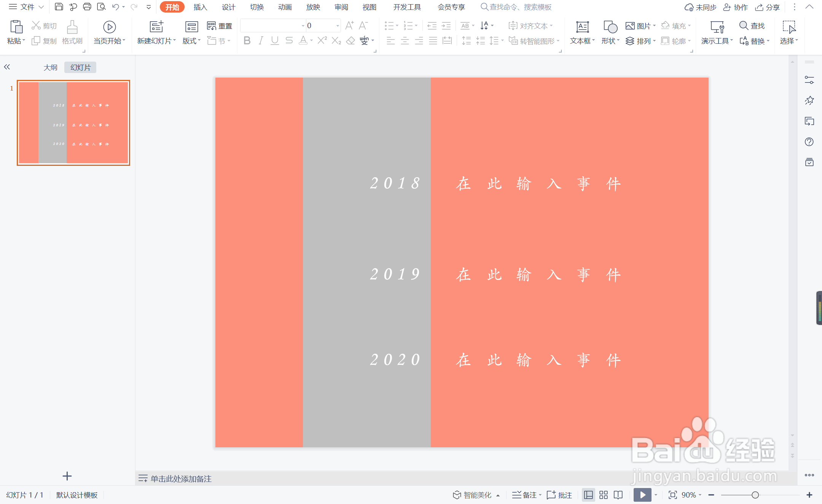Toggle Bold text formatting
The height and width of the screenshot is (504, 822).
(247, 41)
